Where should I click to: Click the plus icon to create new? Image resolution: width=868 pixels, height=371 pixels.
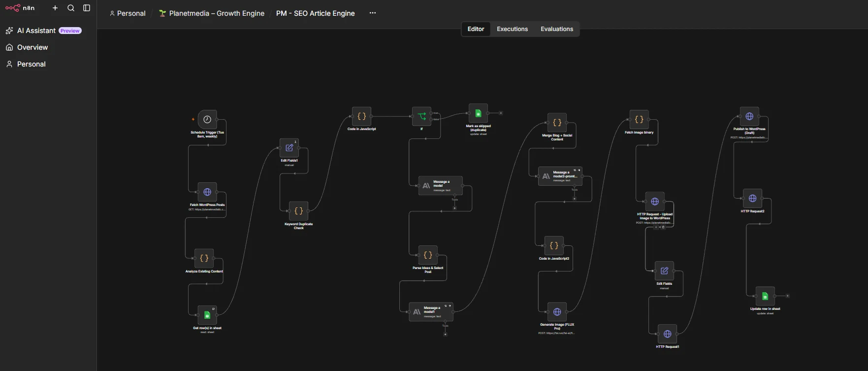(x=55, y=8)
